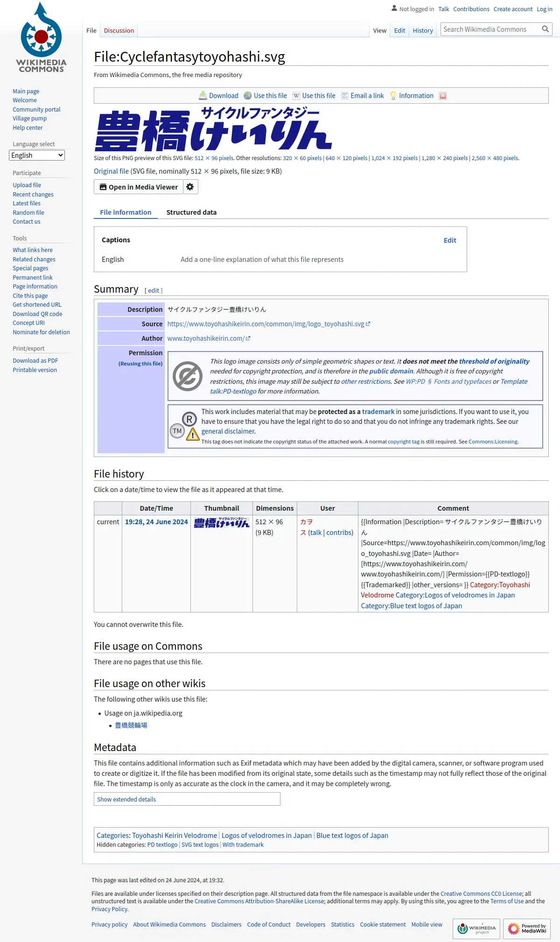
Task: Open the Edit tab
Action: [399, 31]
